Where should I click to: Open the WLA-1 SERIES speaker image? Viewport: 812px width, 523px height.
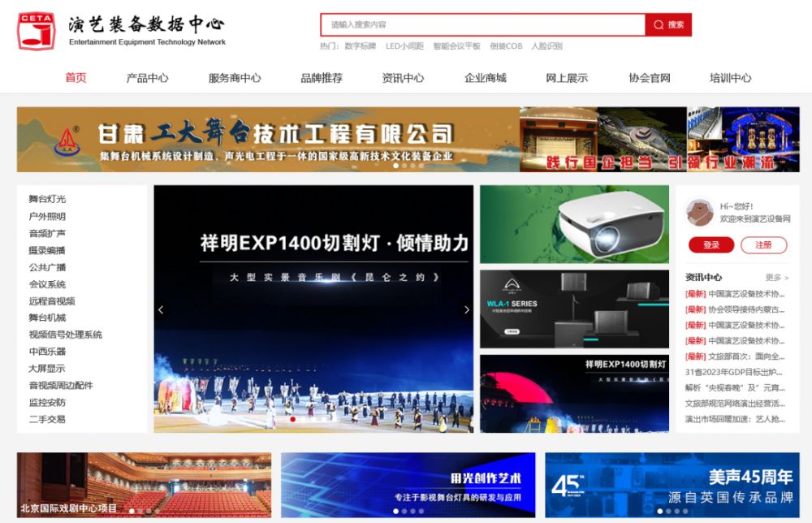pos(574,309)
